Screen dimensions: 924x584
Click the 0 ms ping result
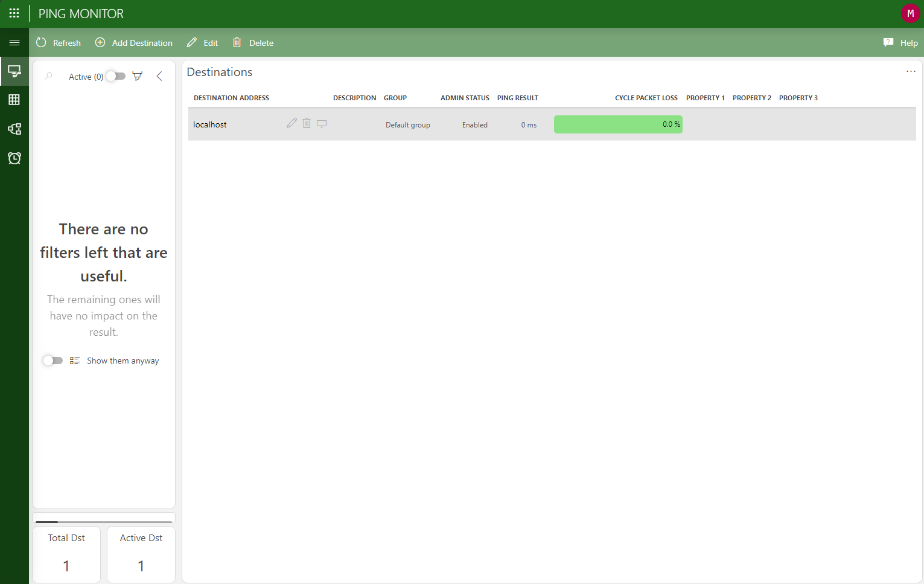click(529, 125)
